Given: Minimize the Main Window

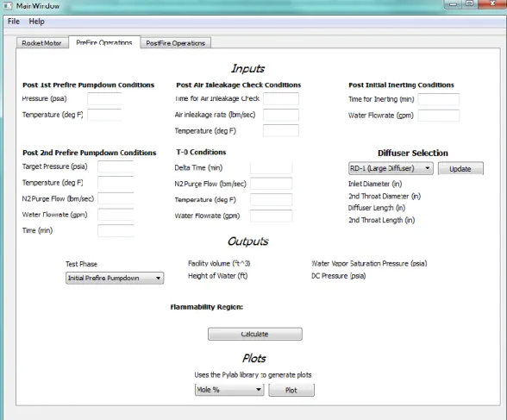Looking at the screenshot, I should [454, 4].
